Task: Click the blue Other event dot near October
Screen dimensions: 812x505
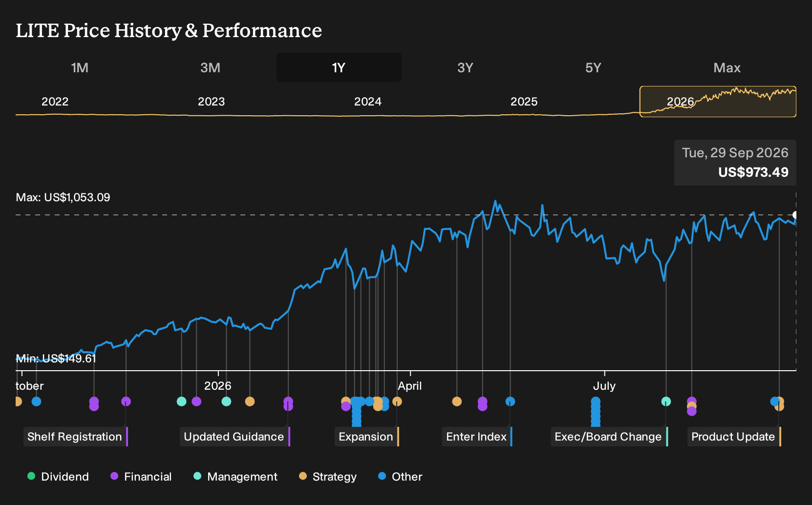Action: pyautogui.click(x=36, y=401)
